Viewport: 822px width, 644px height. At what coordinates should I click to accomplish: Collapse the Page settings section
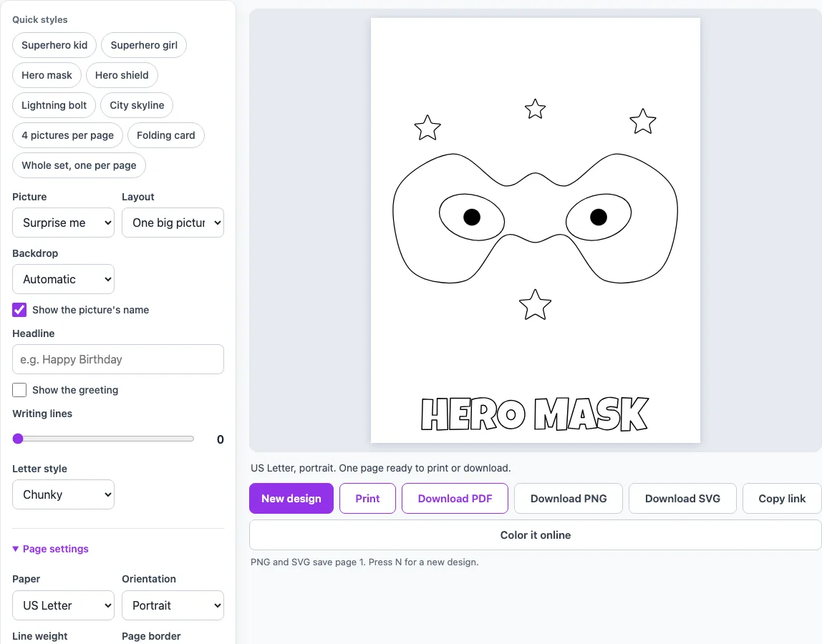pyautogui.click(x=50, y=549)
